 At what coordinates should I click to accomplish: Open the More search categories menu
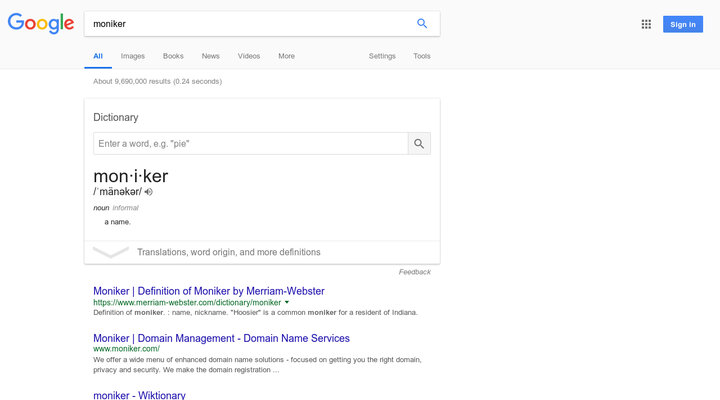point(286,56)
